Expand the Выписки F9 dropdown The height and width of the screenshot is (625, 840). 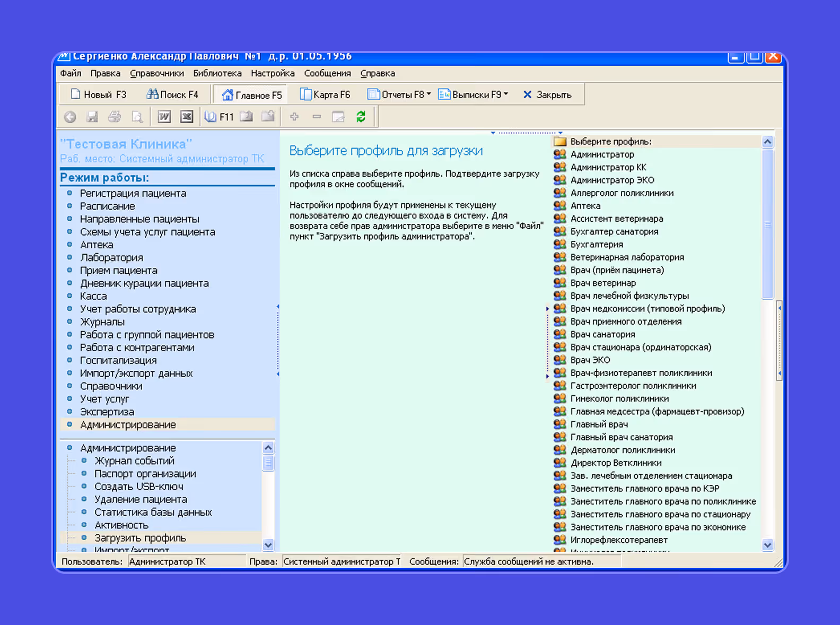point(473,94)
